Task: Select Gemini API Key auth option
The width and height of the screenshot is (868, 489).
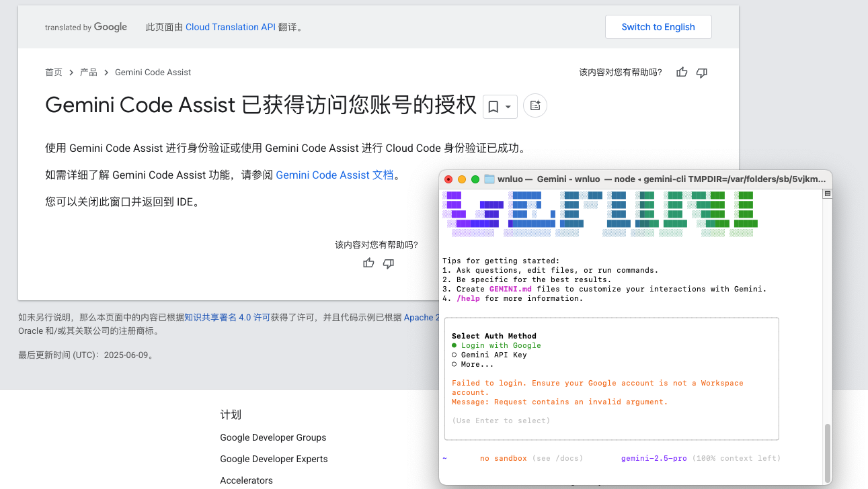Action: pos(489,355)
